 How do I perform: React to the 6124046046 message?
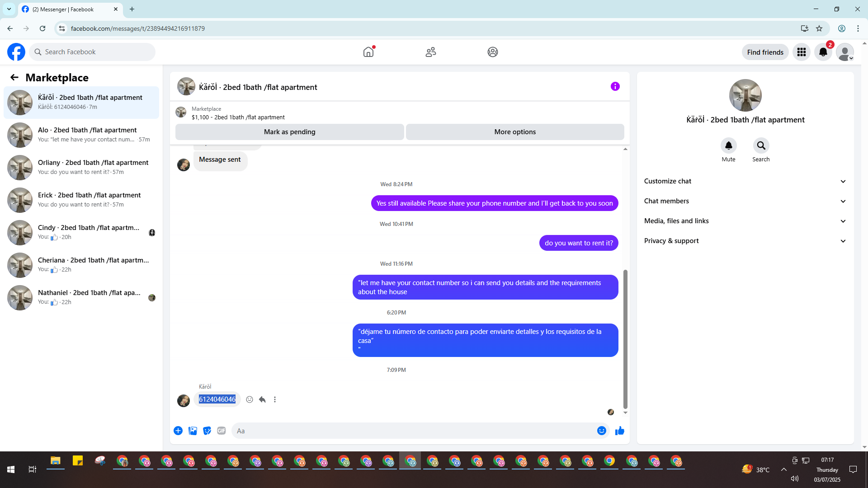(x=250, y=399)
